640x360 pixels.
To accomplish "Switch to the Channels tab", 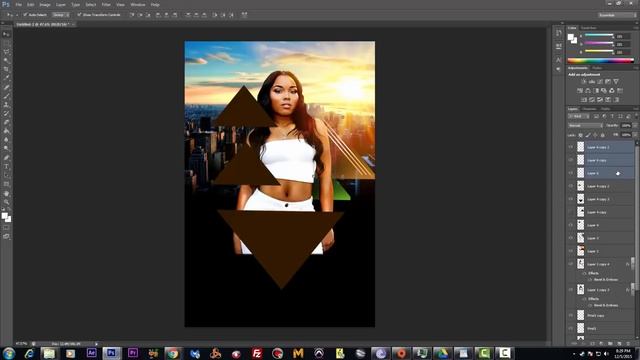I will (x=589, y=109).
